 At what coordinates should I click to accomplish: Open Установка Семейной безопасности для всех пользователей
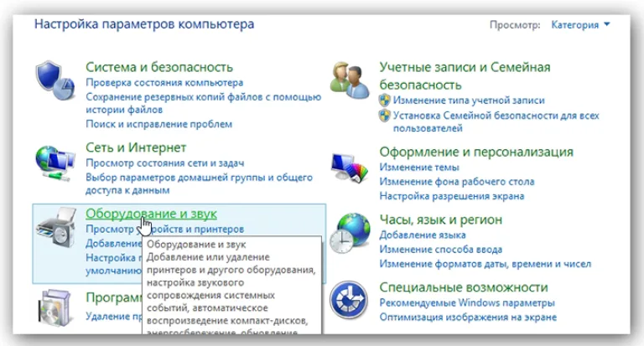(x=496, y=122)
